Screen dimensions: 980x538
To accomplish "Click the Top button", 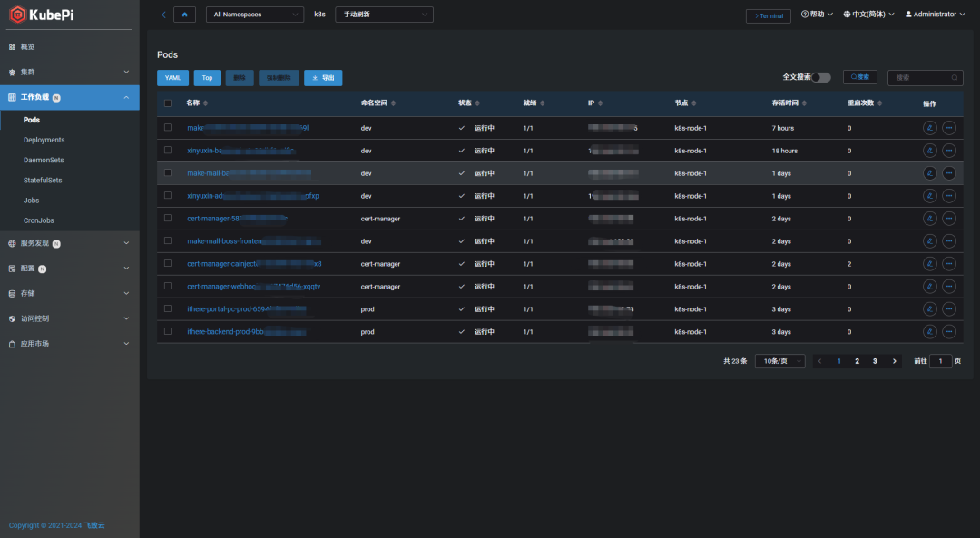I will click(x=207, y=78).
